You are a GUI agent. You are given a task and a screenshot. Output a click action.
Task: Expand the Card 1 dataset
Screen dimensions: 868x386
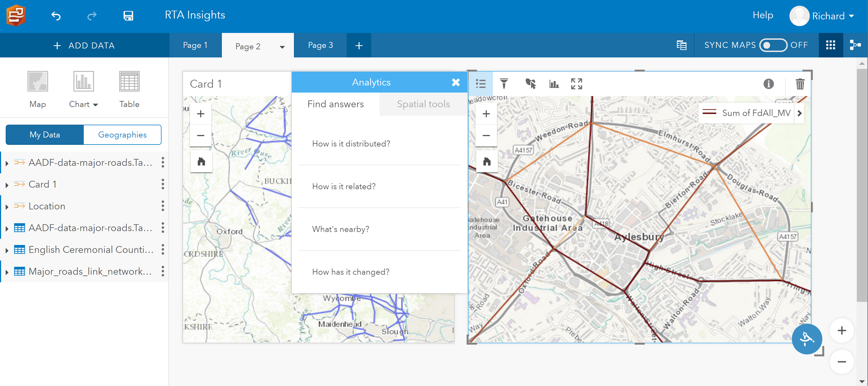point(7,185)
